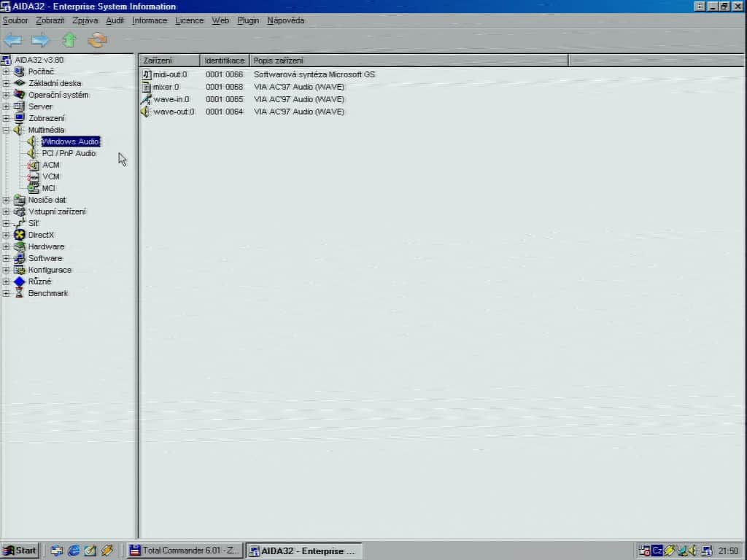This screenshot has height=560, width=747.
Task: Click the 21:50 clock in the tray
Action: [729, 551]
